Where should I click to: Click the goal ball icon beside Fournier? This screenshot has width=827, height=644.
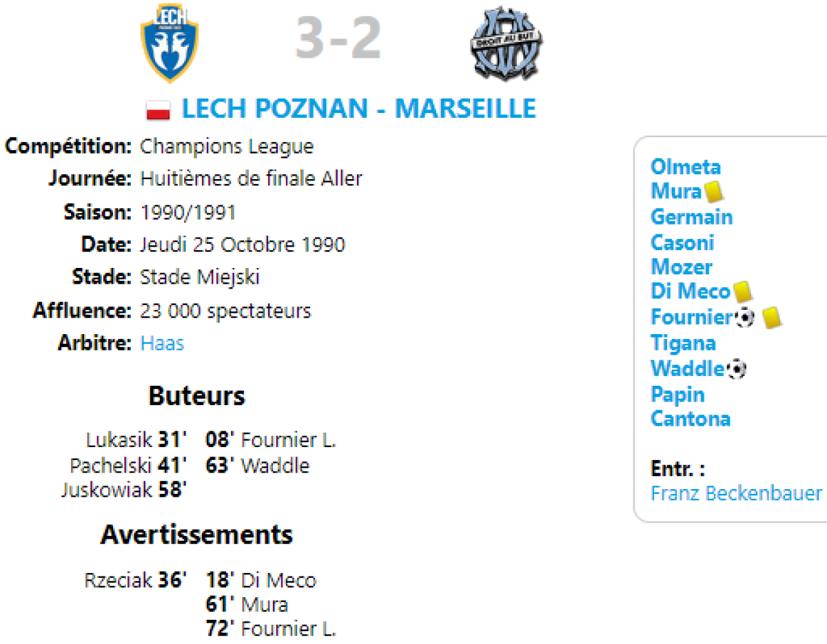click(x=745, y=318)
